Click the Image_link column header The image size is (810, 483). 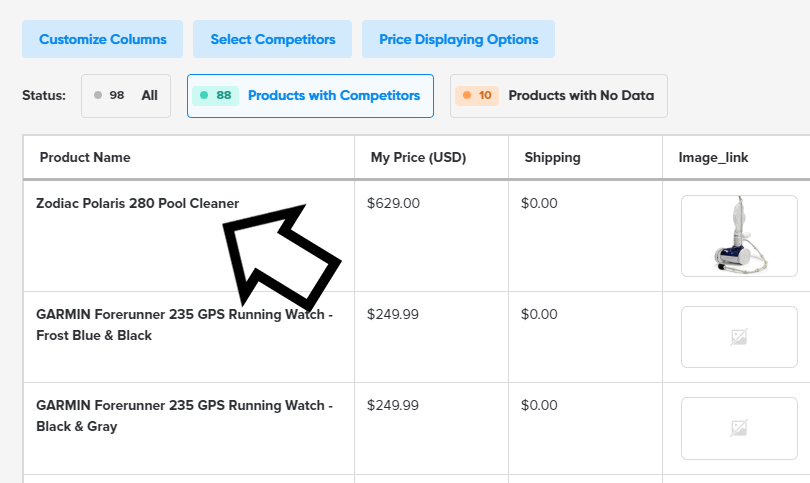point(713,158)
